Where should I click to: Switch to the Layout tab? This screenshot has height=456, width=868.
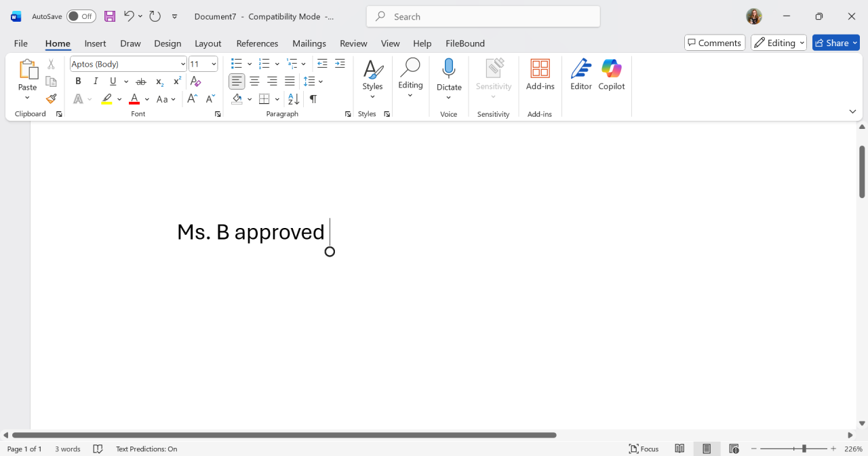tap(208, 43)
